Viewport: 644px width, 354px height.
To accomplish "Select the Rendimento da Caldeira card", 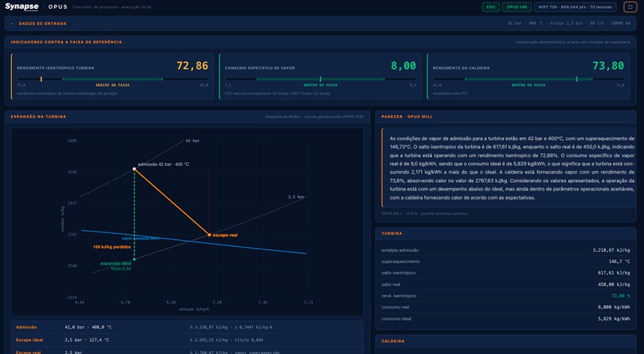I will pos(529,77).
